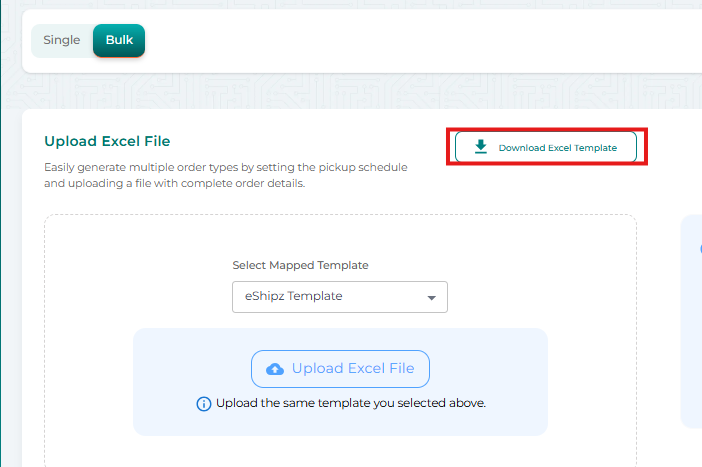Click the cloud upload icon

point(275,369)
